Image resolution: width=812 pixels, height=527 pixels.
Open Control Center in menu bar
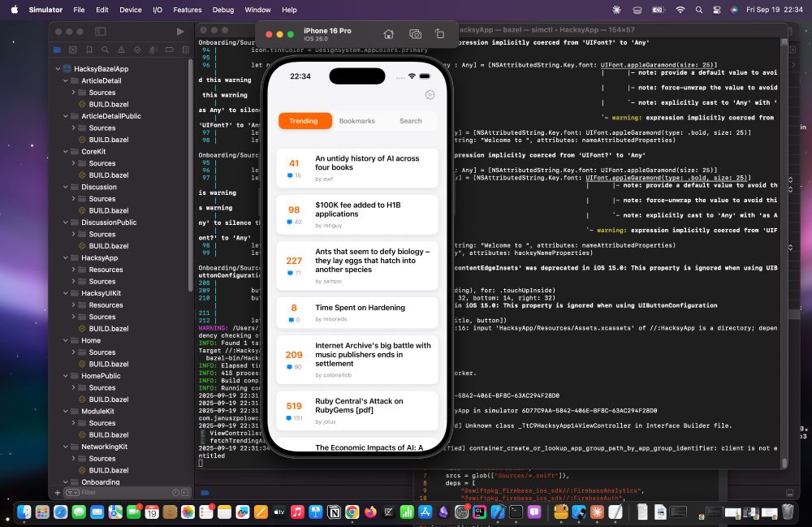point(717,10)
